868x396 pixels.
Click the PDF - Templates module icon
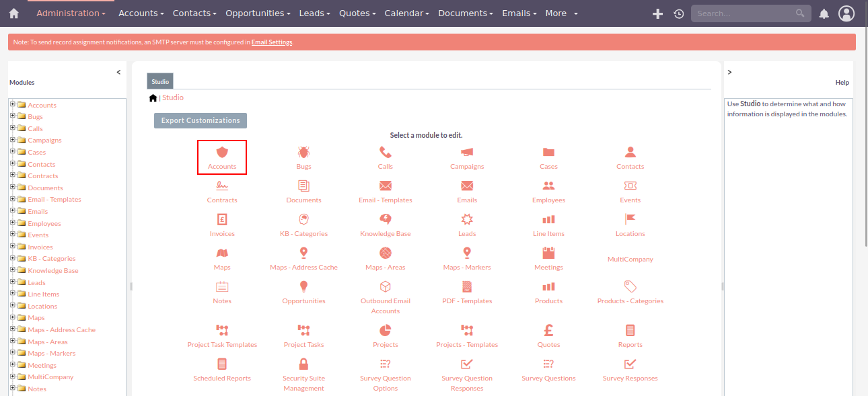[x=467, y=291]
